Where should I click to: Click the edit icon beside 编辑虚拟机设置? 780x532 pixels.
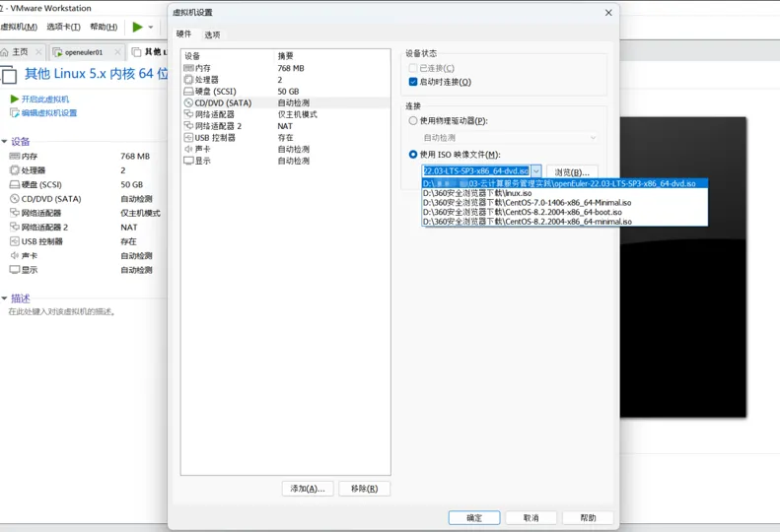(x=15, y=113)
